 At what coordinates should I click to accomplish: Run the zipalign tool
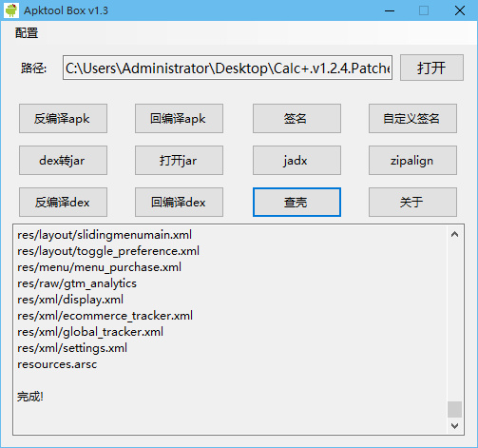click(x=412, y=161)
